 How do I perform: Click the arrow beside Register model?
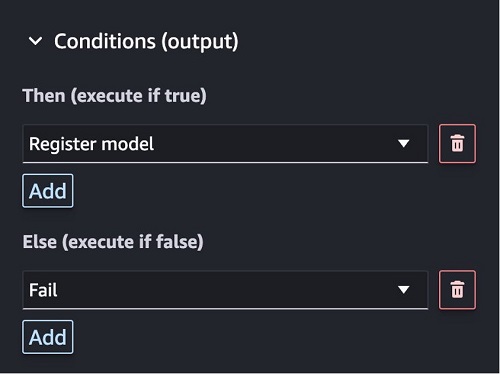coord(403,144)
